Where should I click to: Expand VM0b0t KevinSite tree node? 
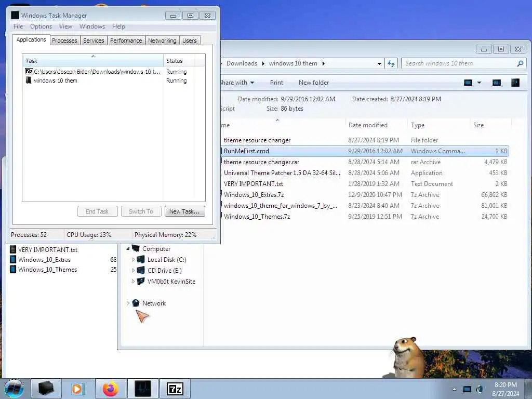click(133, 281)
